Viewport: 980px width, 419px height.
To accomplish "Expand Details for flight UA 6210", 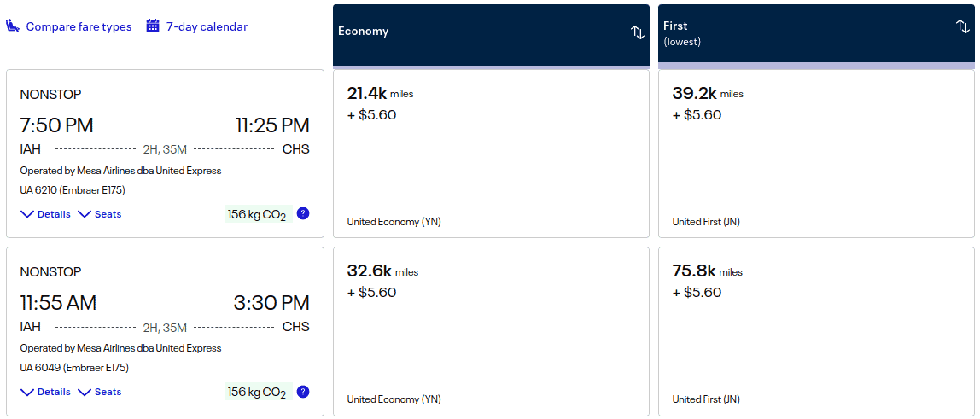I will (45, 214).
